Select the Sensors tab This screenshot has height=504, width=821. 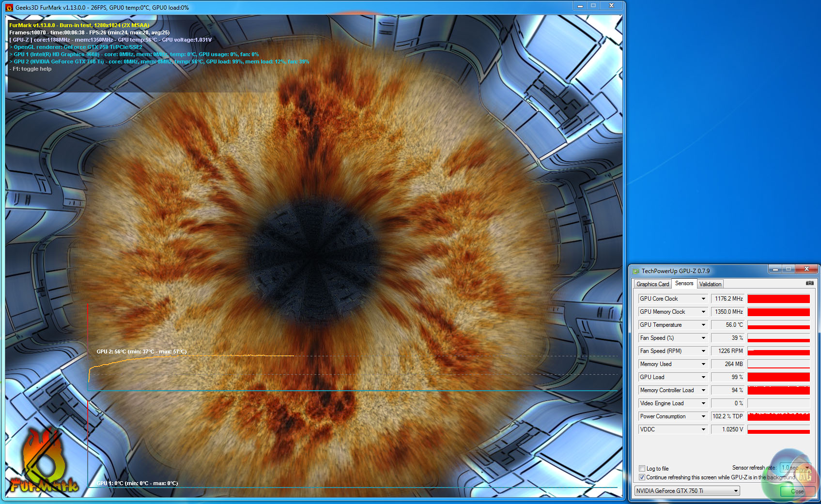(684, 284)
